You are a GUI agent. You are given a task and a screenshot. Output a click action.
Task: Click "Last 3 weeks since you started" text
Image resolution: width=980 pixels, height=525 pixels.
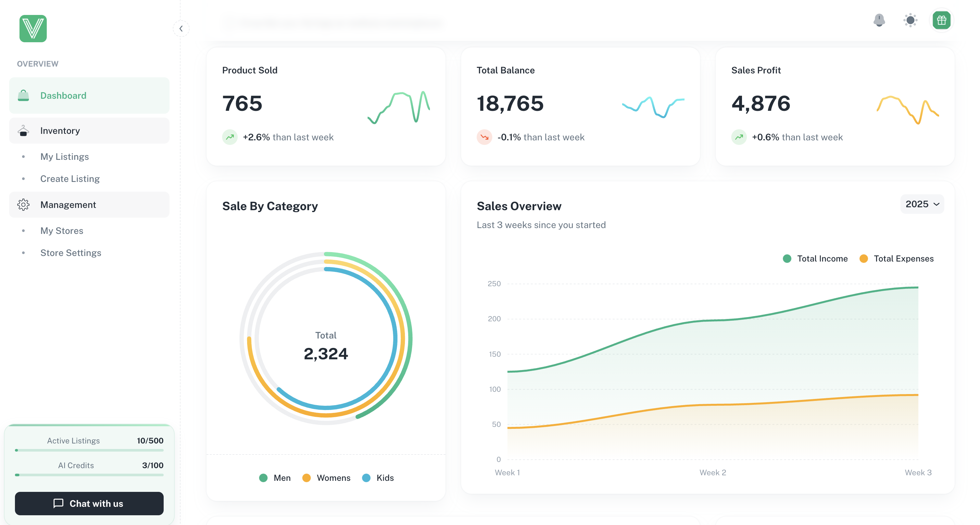click(x=541, y=225)
